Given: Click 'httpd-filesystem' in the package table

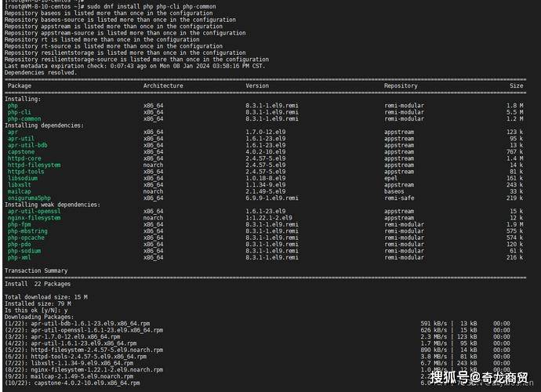Looking at the screenshot, I should tap(34, 165).
